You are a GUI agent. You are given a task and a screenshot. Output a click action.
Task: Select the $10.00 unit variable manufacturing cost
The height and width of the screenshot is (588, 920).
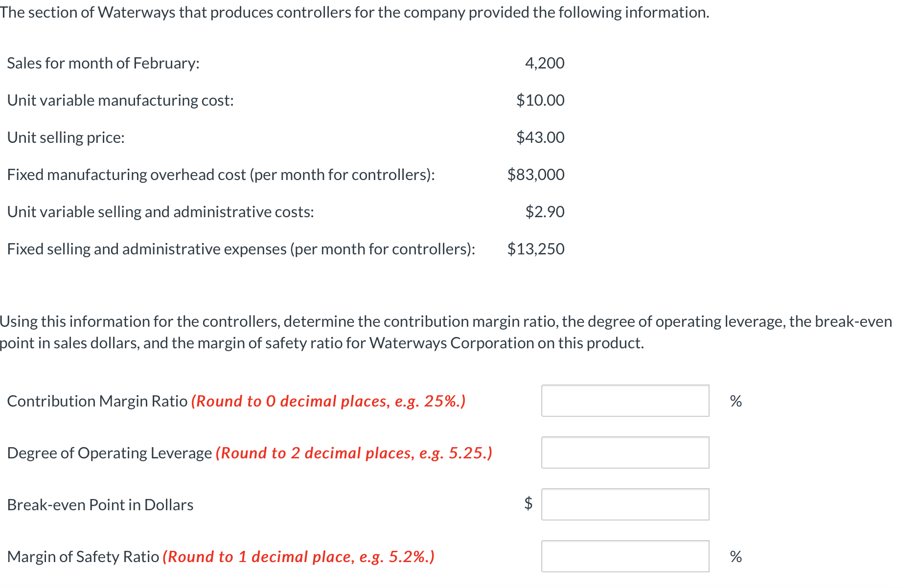click(x=540, y=100)
